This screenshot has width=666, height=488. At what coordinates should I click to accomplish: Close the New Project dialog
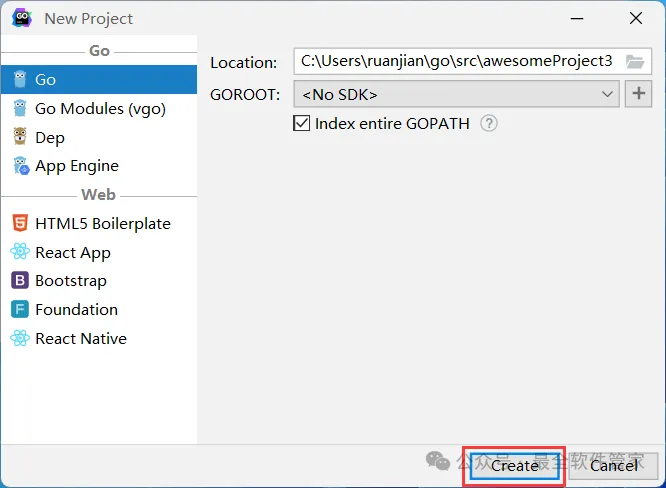point(636,18)
